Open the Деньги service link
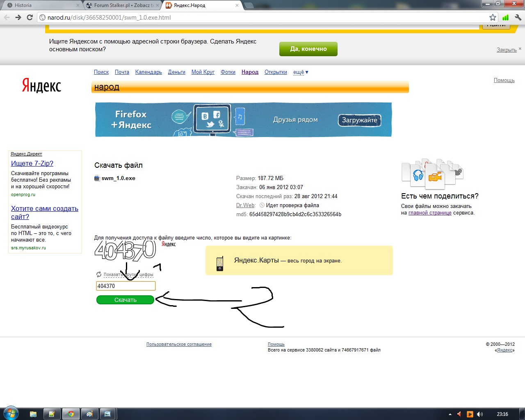The image size is (525, 420). pyautogui.click(x=177, y=72)
